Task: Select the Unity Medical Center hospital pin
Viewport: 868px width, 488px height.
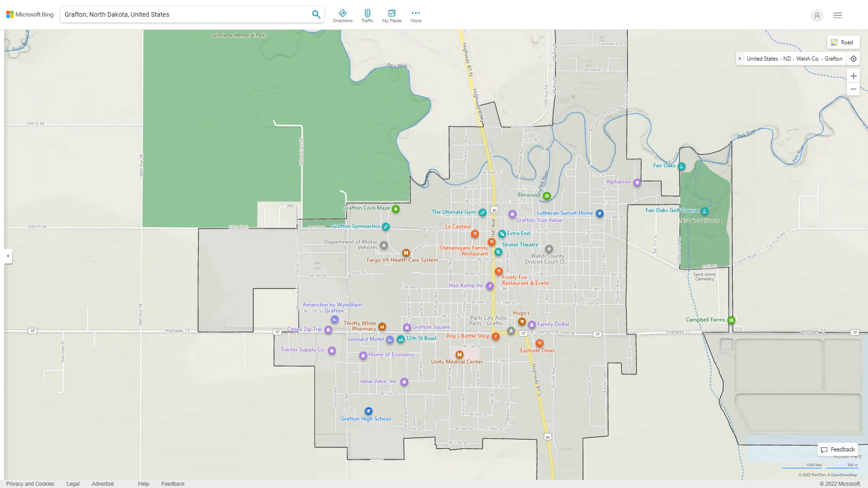Action: (x=459, y=355)
